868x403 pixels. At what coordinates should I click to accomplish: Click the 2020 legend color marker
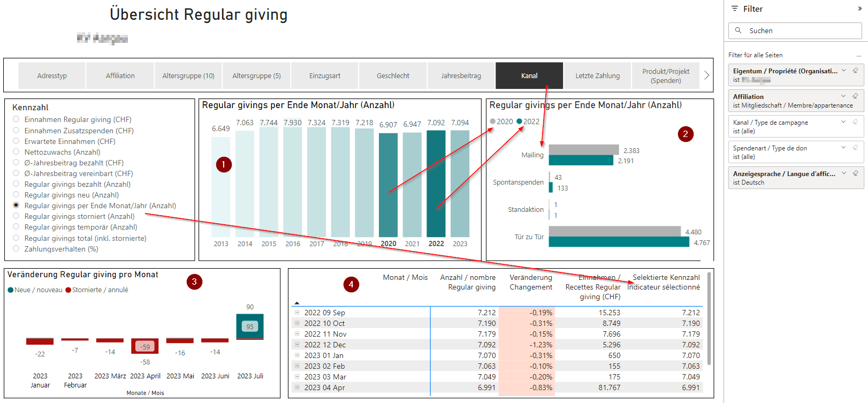click(x=492, y=121)
